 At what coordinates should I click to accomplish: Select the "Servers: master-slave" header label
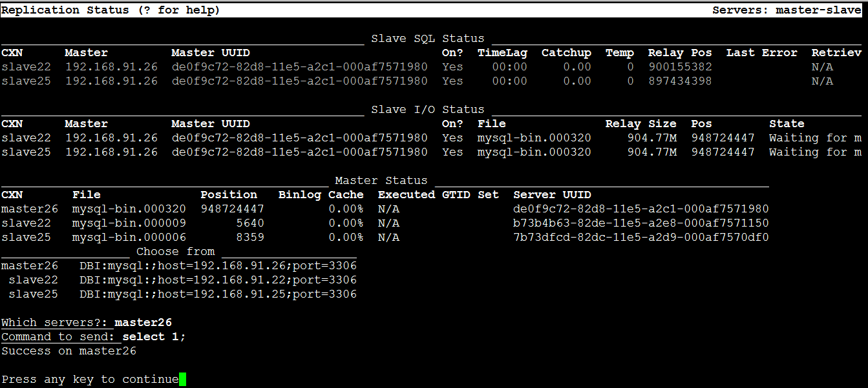pos(787,10)
